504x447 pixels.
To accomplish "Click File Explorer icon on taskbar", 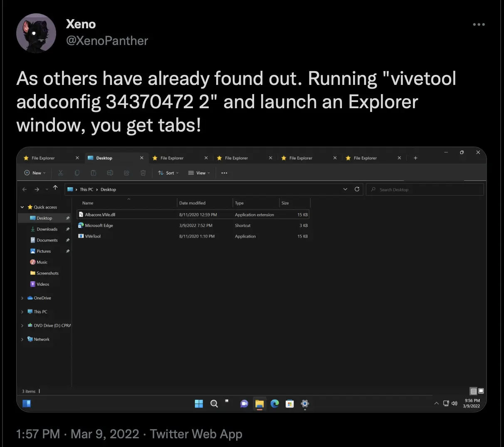I will point(259,404).
